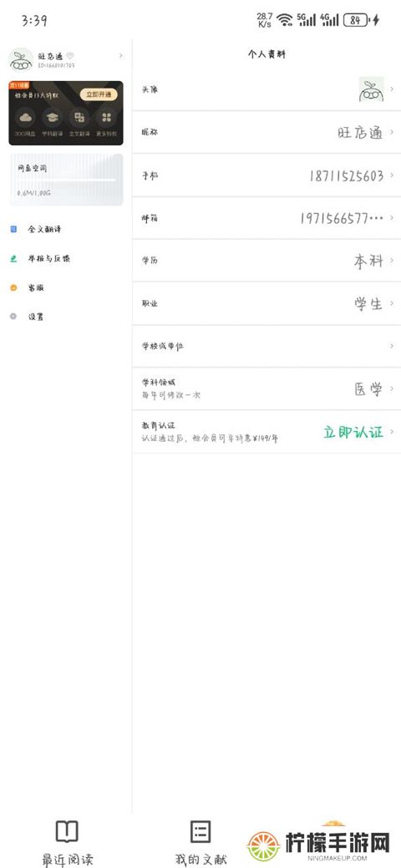Click the green 立即认证 link
Image resolution: width=401 pixels, height=868 pixels.
353,433
